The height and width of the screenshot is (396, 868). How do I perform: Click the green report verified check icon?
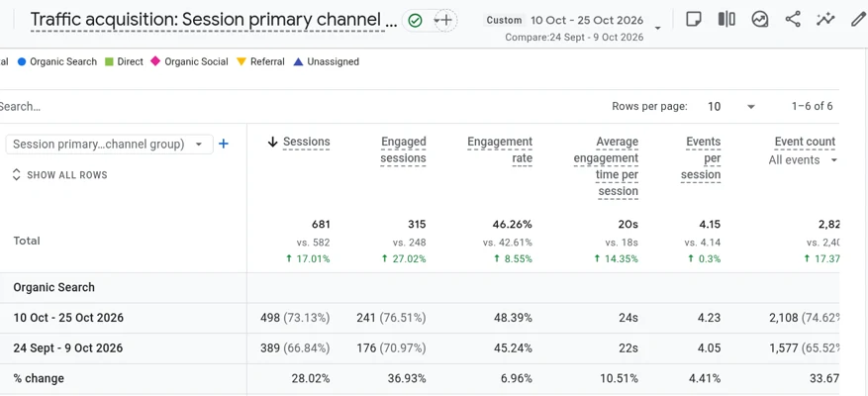point(415,21)
